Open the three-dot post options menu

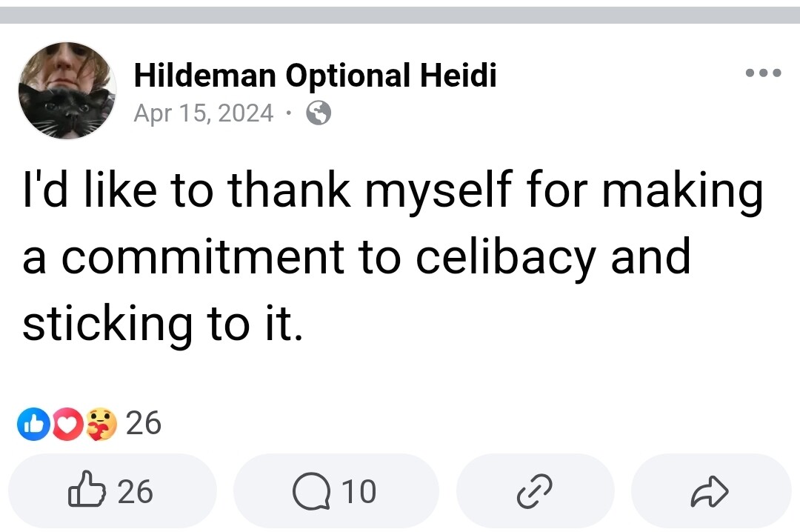(764, 73)
